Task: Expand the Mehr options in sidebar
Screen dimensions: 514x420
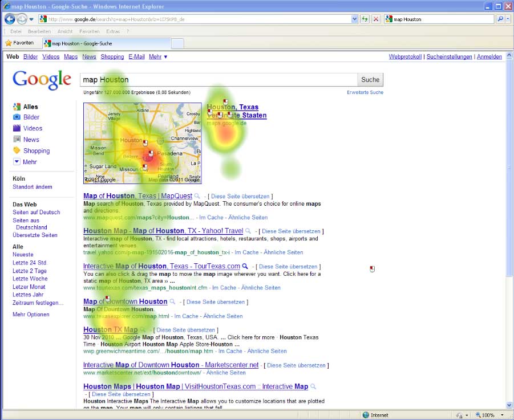Action: [x=25, y=162]
